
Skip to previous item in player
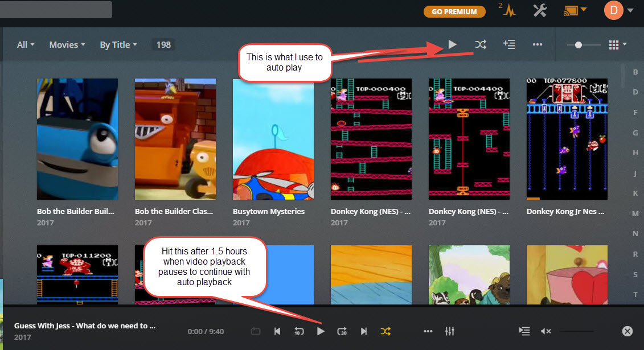277,331
